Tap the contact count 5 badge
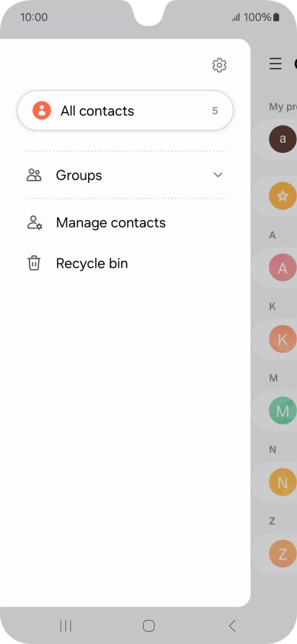The width and height of the screenshot is (297, 644). click(215, 111)
